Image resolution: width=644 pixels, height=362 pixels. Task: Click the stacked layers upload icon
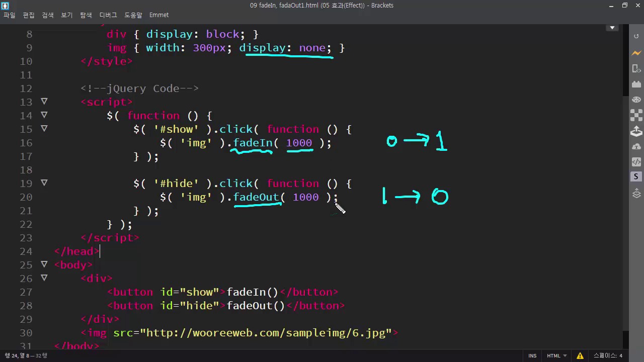click(x=636, y=193)
